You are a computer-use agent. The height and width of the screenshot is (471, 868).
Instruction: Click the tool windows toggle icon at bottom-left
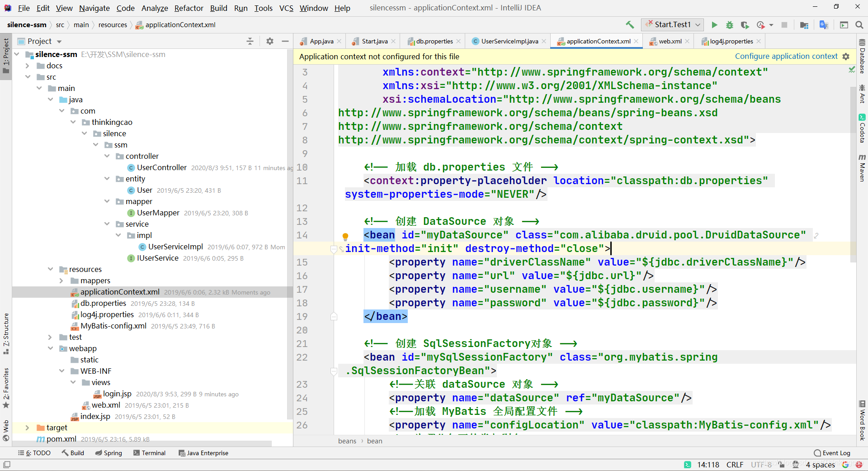click(x=7, y=465)
